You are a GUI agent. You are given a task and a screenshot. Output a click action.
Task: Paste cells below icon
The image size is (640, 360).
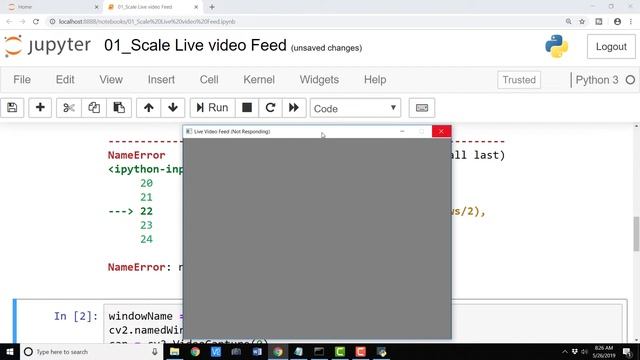(119, 108)
